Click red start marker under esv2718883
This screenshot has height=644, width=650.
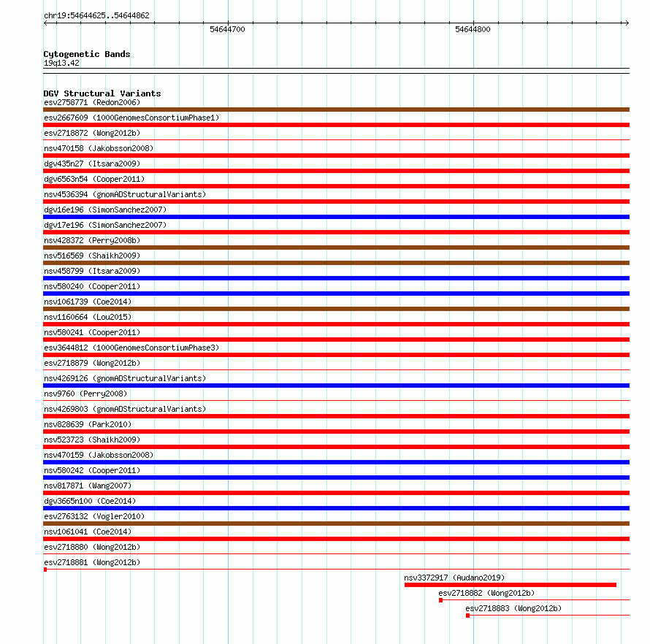click(x=467, y=616)
